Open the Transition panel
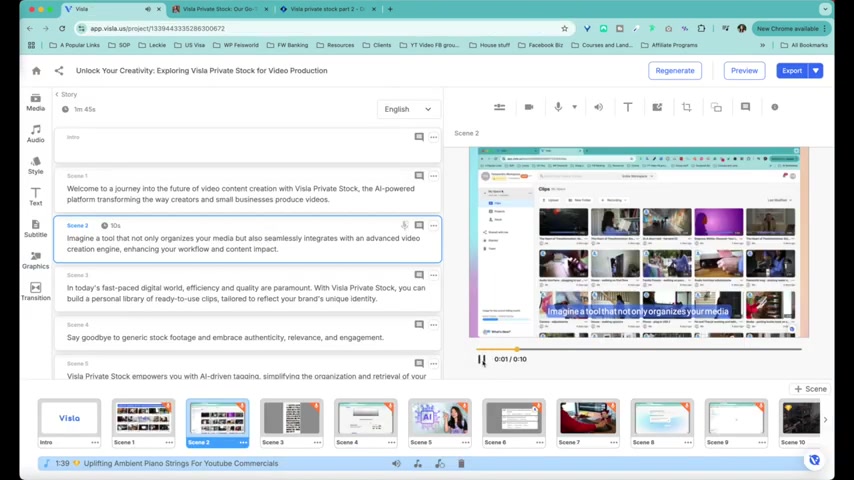Screen dimensions: 854x480 pyautogui.click(x=35, y=292)
